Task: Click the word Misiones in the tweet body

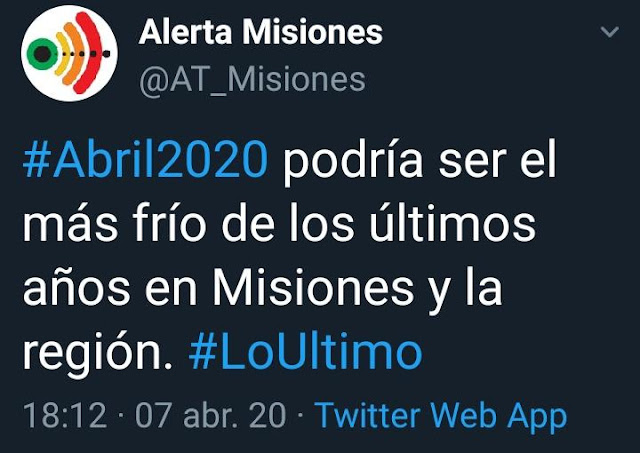Action: click(x=313, y=288)
